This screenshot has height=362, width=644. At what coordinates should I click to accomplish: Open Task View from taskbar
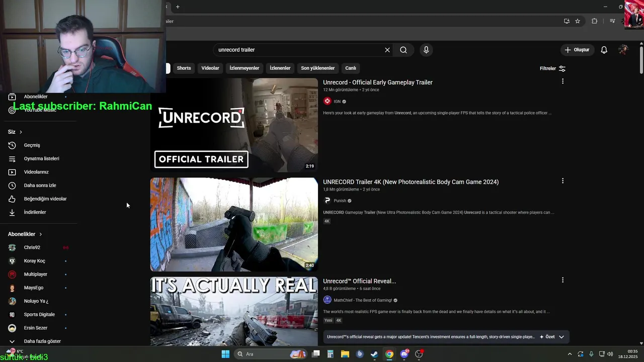315,354
